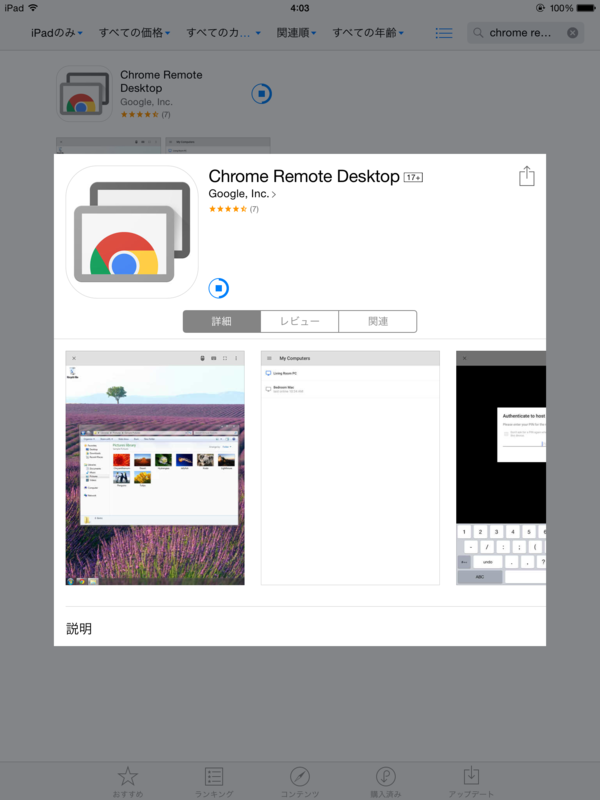This screenshot has height=800, width=600.
Task: Tap the magnifier search icon
Action: tap(478, 33)
